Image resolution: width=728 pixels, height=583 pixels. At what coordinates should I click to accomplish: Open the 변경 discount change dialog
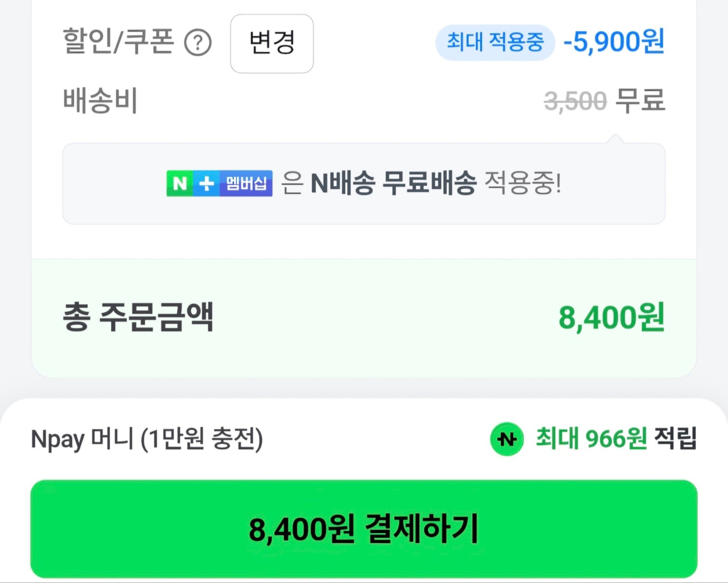point(272,44)
